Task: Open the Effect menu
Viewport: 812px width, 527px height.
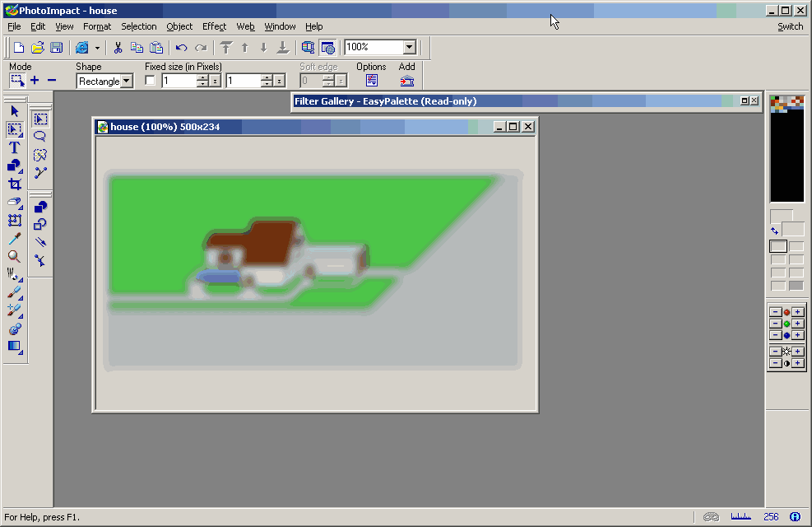Action: [x=215, y=26]
